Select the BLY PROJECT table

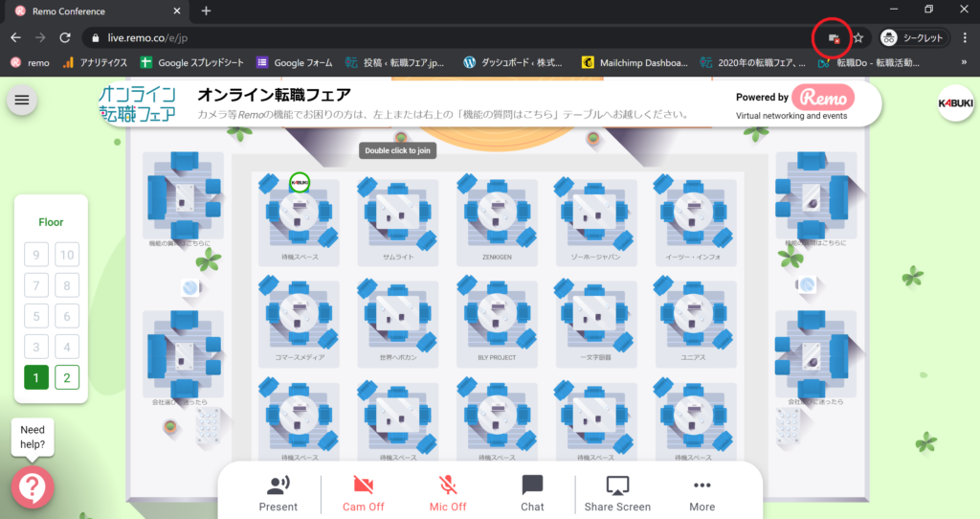click(497, 322)
